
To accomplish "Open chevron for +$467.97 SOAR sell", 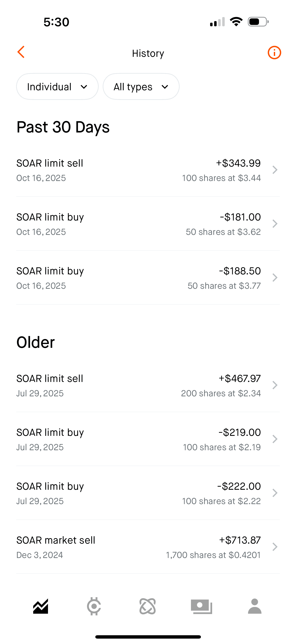I will tap(275, 385).
